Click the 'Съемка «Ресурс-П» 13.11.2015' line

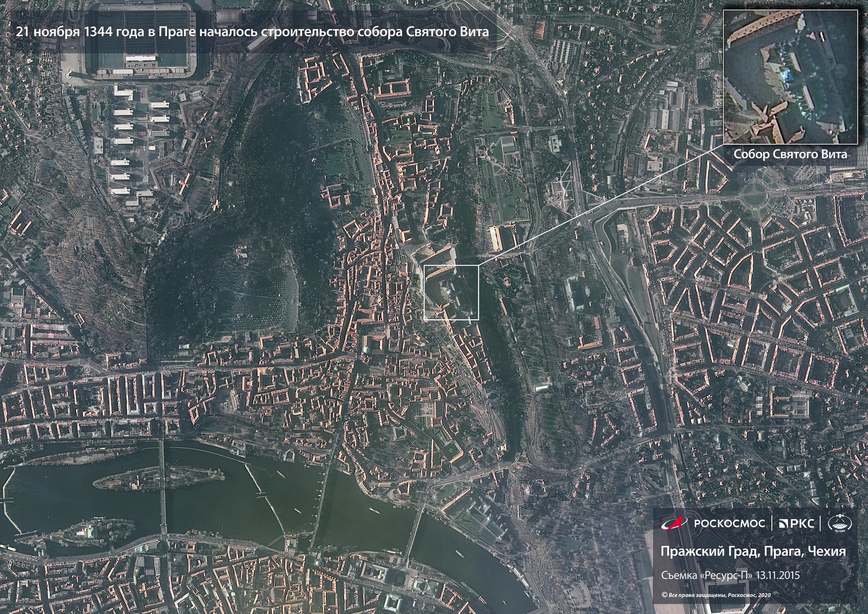(x=730, y=575)
